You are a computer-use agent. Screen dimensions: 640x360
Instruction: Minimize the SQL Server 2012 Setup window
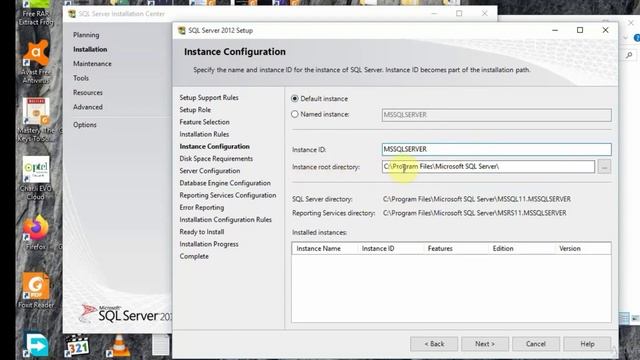pos(555,30)
